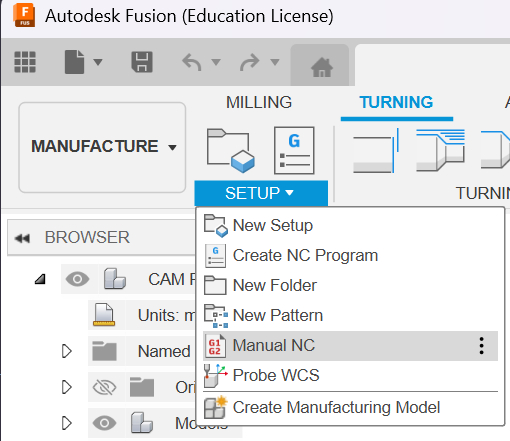The width and height of the screenshot is (510, 441).
Task: Expand the Origin folder node
Action: tap(67, 387)
